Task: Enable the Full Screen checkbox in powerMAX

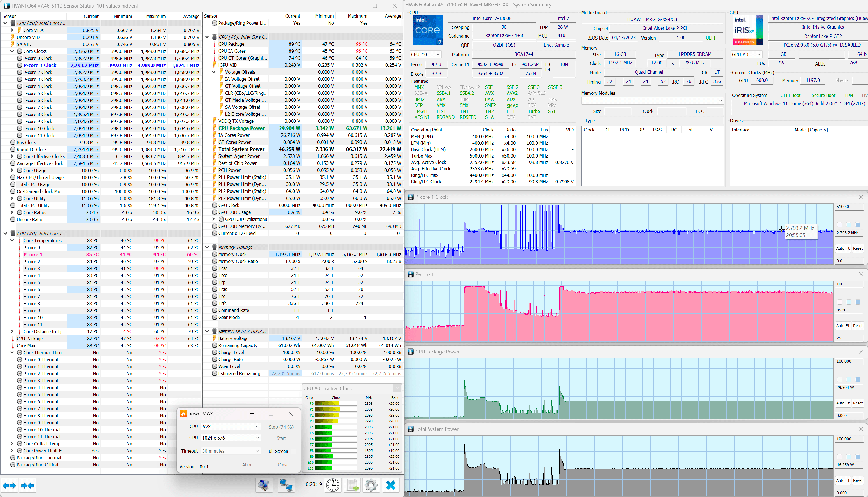Action: tap(293, 451)
